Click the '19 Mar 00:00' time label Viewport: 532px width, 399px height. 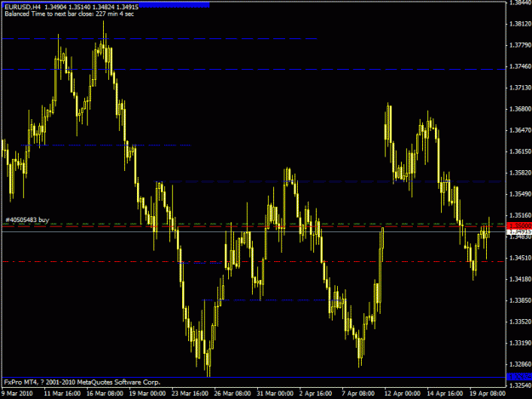click(x=147, y=394)
